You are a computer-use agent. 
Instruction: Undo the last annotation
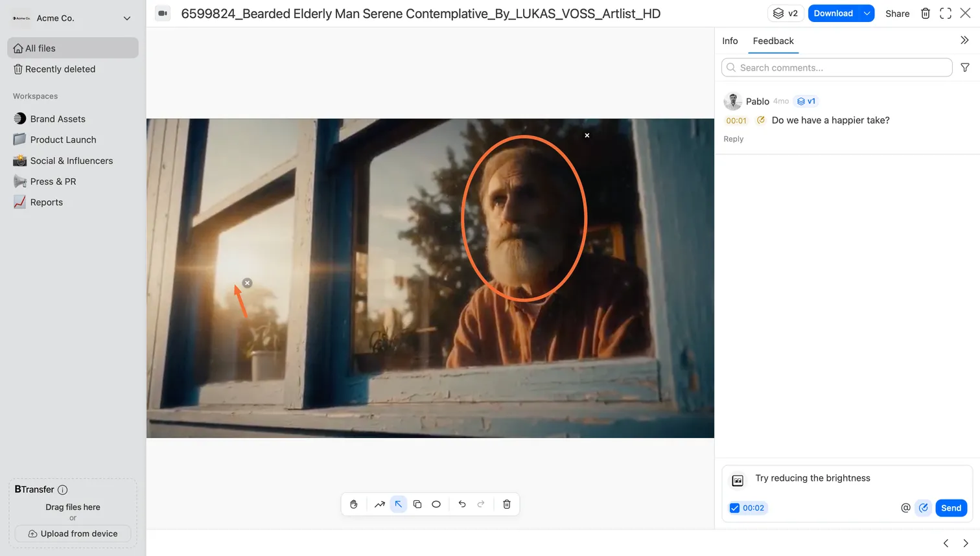(462, 504)
